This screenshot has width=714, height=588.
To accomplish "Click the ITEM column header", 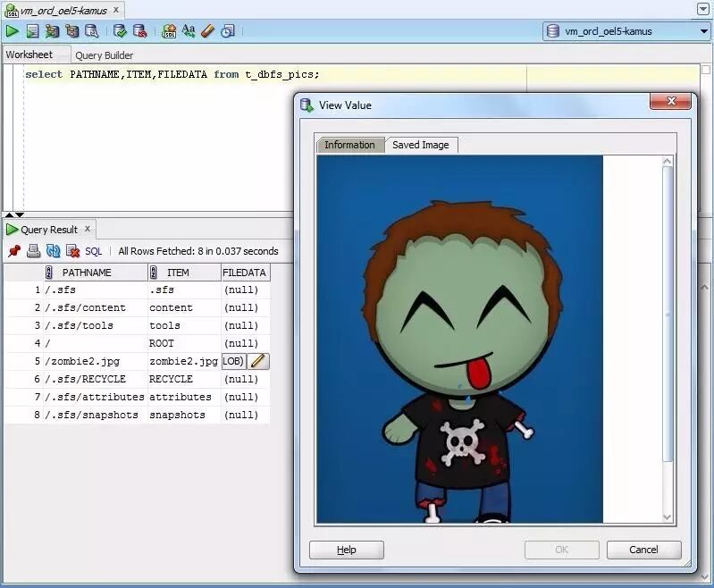I will click(184, 273).
